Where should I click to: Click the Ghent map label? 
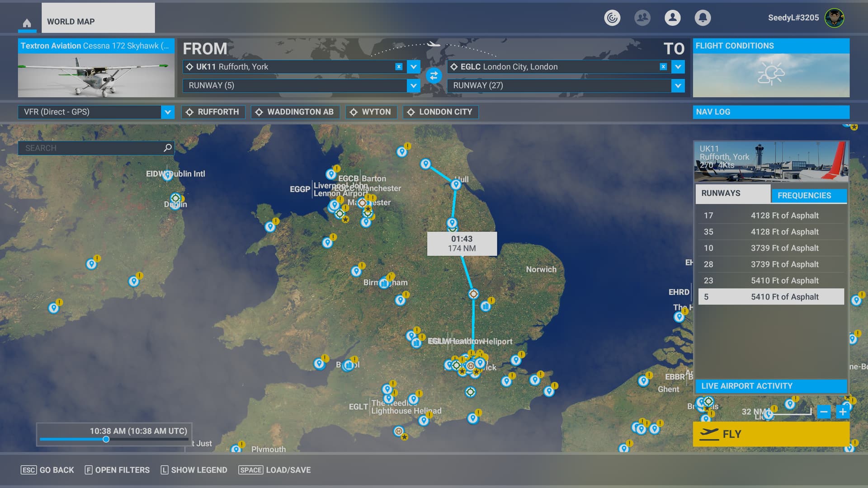[668, 389]
